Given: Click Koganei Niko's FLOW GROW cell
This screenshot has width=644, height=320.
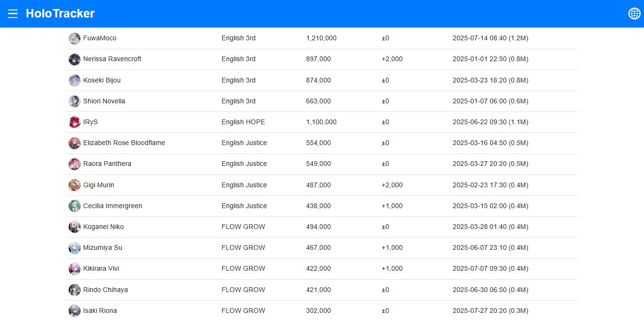Looking at the screenshot, I should pyautogui.click(x=243, y=227).
